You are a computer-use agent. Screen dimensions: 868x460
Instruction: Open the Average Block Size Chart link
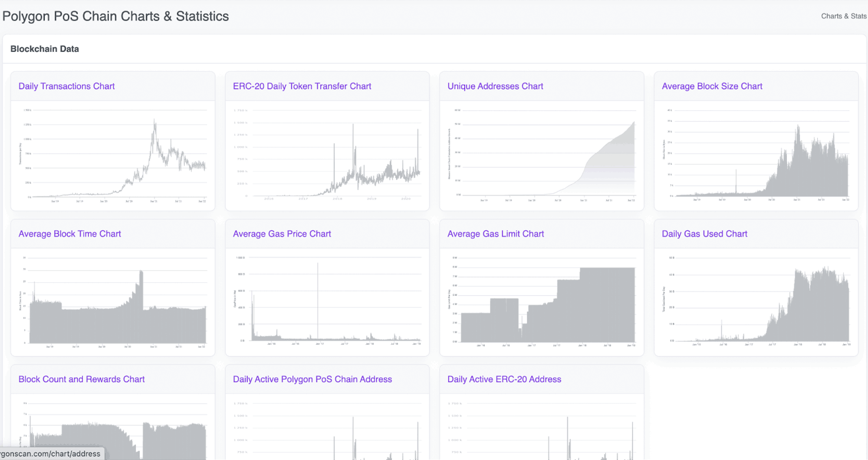click(x=712, y=86)
